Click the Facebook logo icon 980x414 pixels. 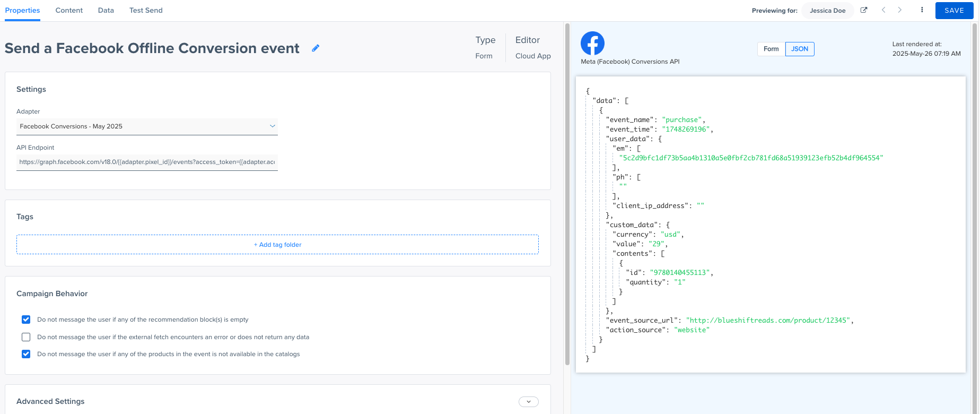592,43
